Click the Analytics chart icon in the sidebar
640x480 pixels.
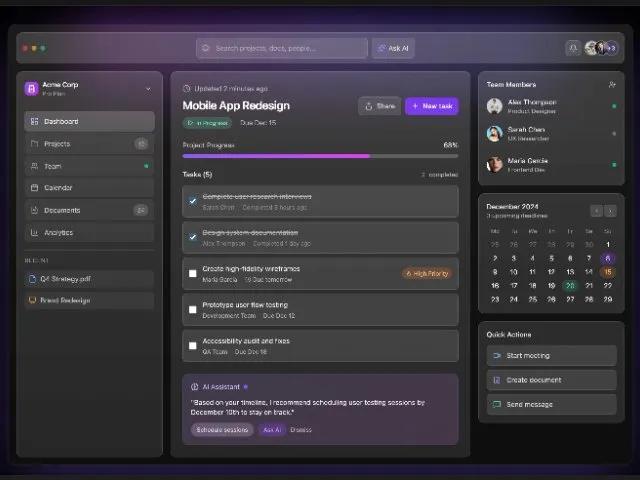click(x=35, y=232)
